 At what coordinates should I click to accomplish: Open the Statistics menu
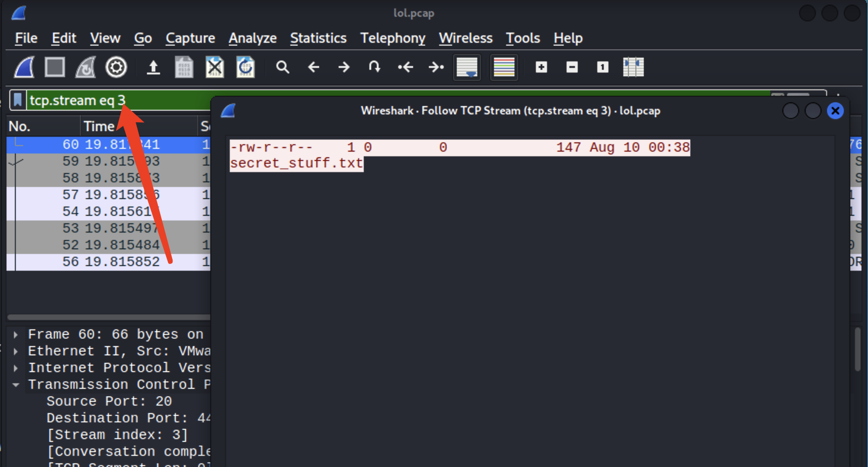(x=318, y=38)
